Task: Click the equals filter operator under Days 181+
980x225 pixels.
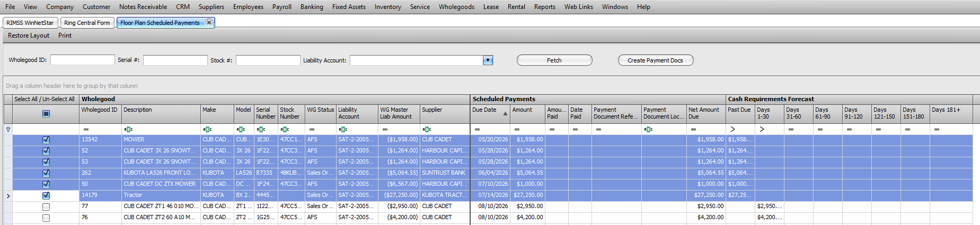Action: point(937,129)
